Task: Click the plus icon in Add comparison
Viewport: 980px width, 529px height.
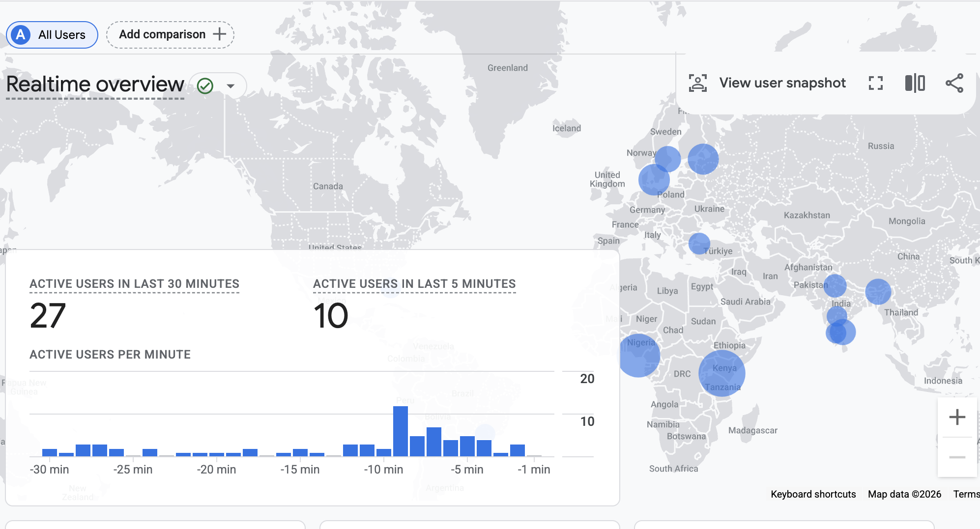Action: (219, 34)
